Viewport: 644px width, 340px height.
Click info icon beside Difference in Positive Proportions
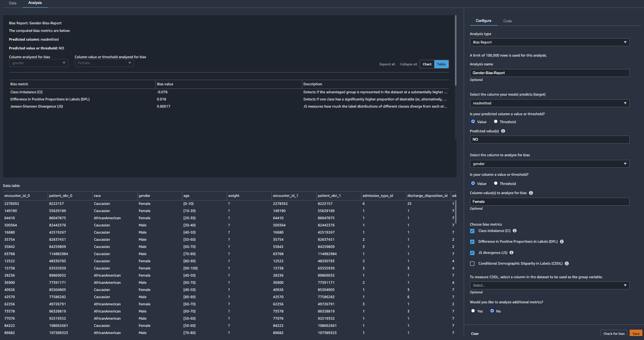point(562,242)
